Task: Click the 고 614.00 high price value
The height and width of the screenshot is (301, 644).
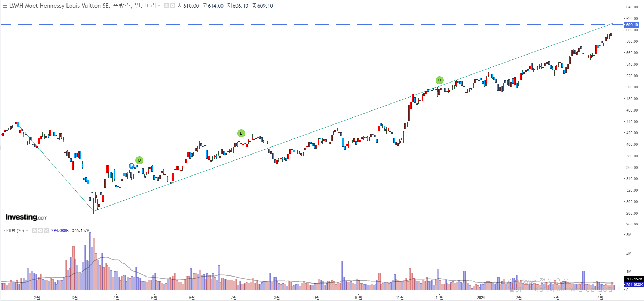Action: tap(213, 6)
